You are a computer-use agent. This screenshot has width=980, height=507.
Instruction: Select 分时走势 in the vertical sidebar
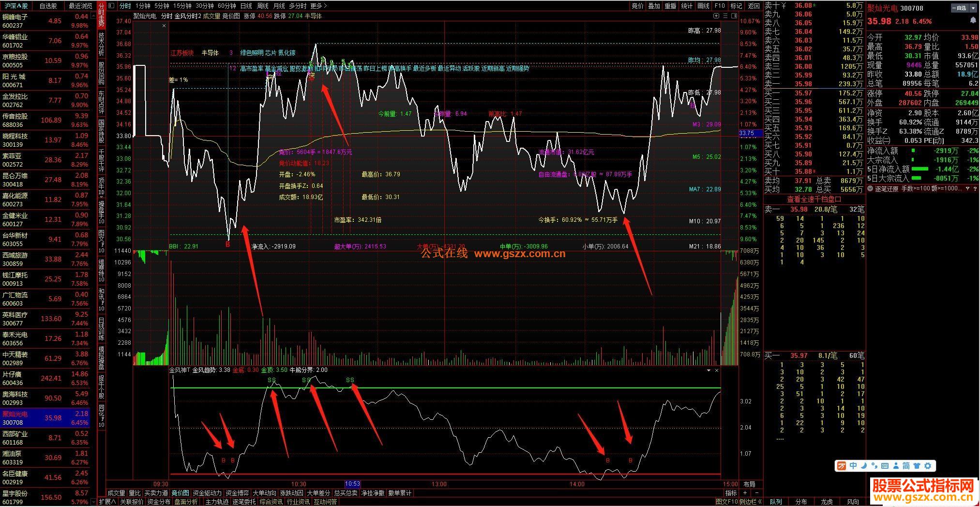[x=101, y=15]
